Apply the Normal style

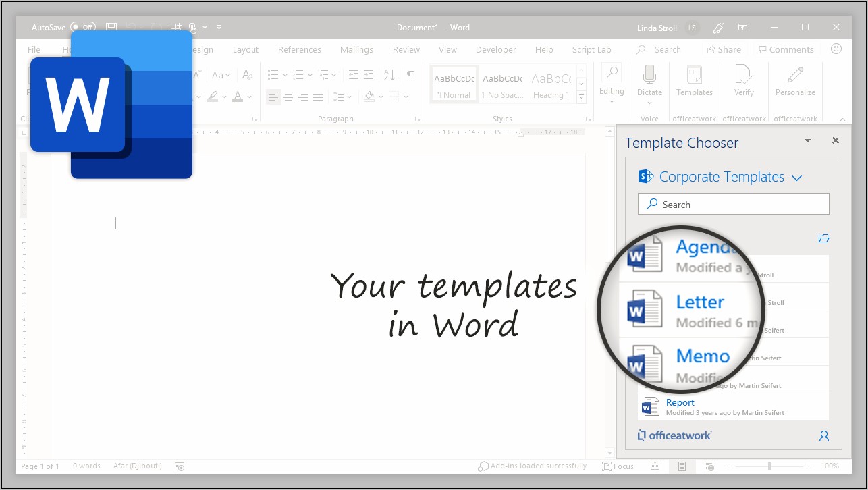pyautogui.click(x=454, y=84)
